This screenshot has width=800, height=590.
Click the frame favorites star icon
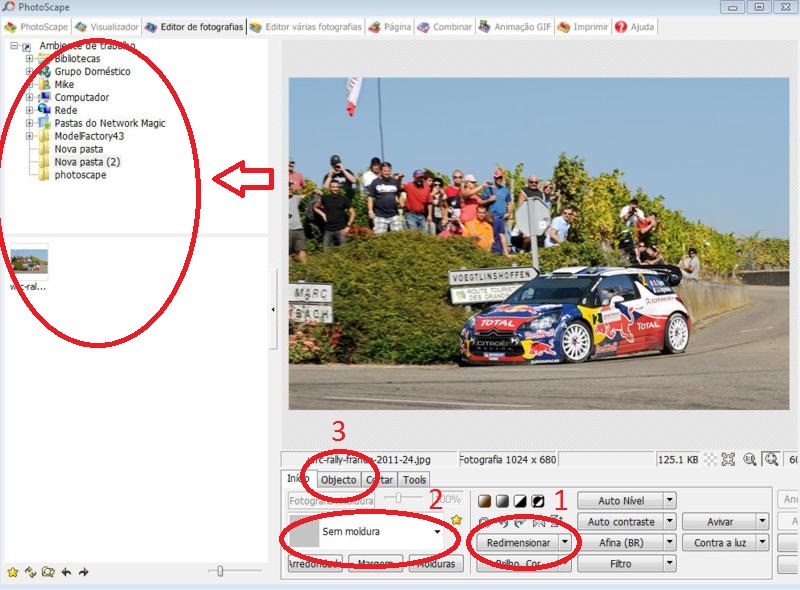pos(457,520)
